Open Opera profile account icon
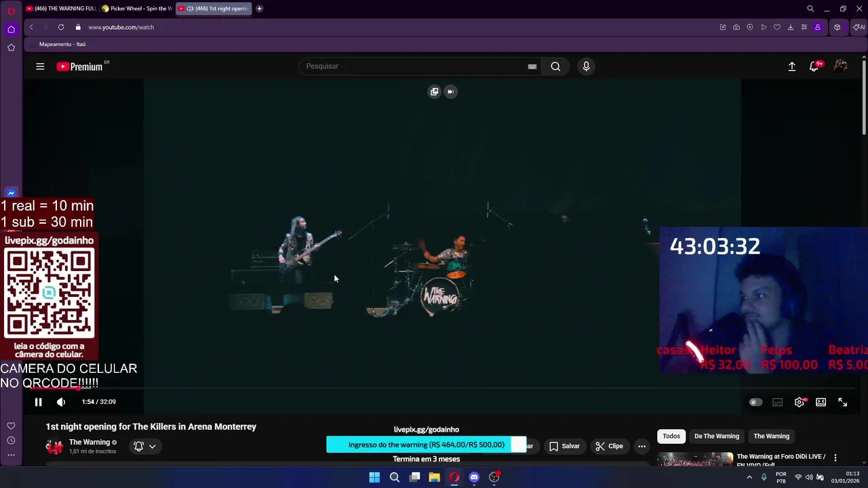Image resolution: width=868 pixels, height=488 pixels. pos(818,27)
